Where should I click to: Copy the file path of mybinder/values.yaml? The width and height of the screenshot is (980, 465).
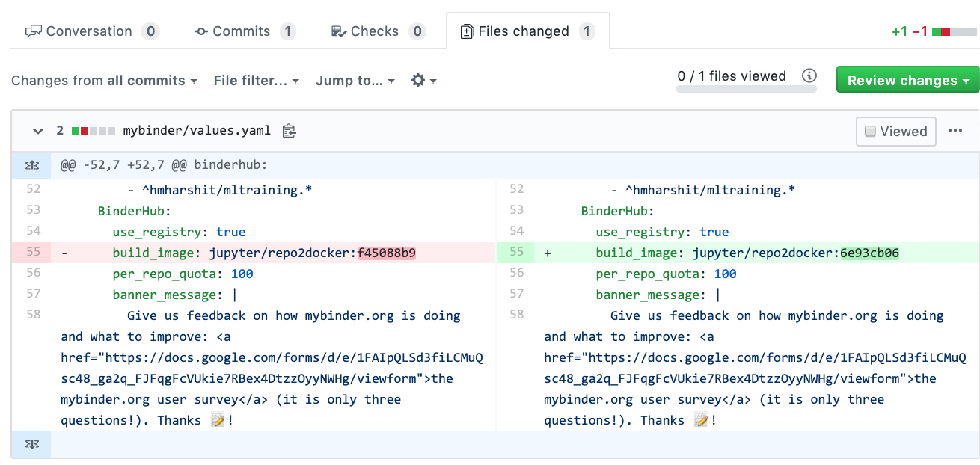tap(289, 130)
